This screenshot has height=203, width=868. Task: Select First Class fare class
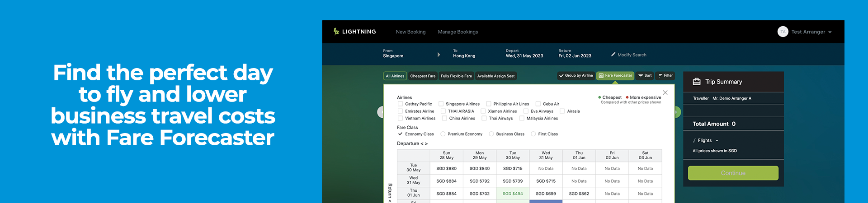(x=533, y=134)
